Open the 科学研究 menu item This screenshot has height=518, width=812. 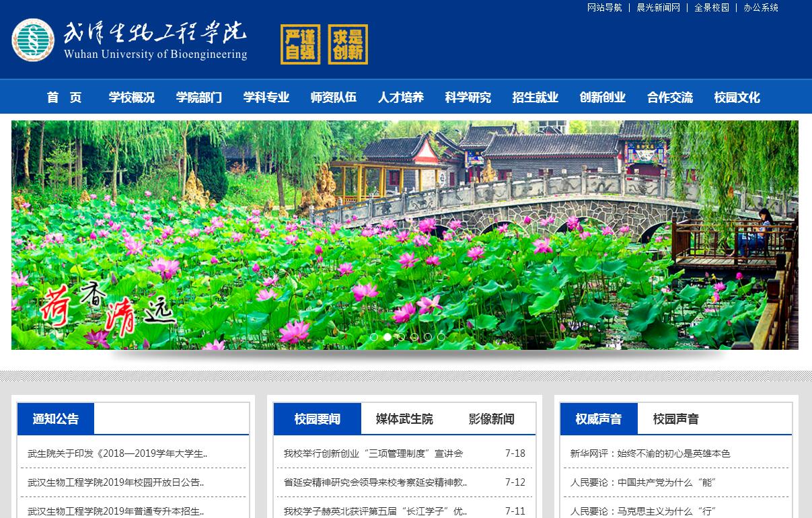pyautogui.click(x=468, y=98)
